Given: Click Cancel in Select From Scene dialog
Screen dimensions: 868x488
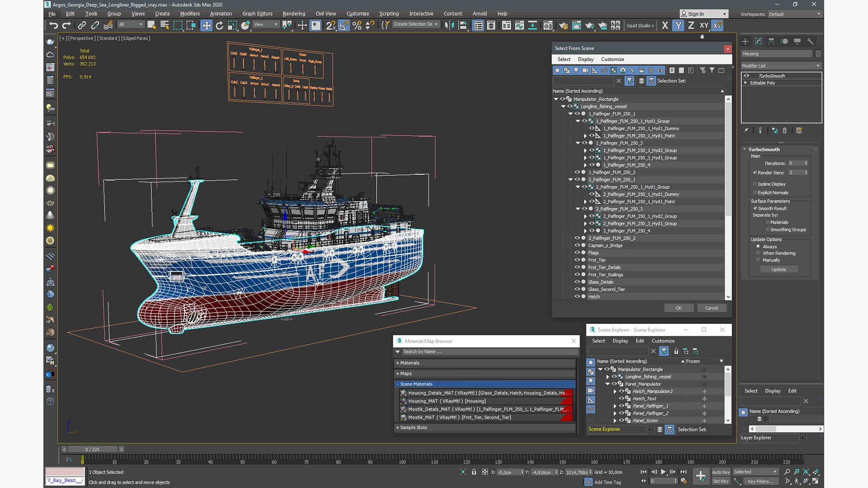Looking at the screenshot, I should coord(712,308).
